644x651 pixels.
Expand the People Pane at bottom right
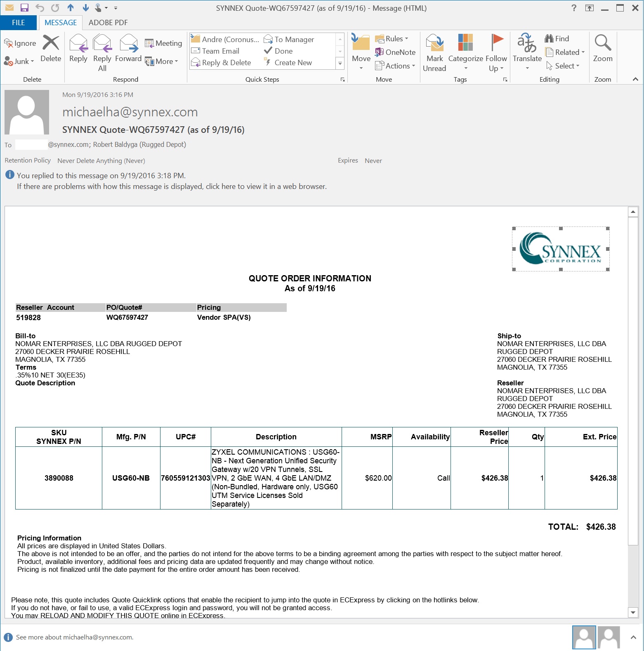(x=633, y=637)
